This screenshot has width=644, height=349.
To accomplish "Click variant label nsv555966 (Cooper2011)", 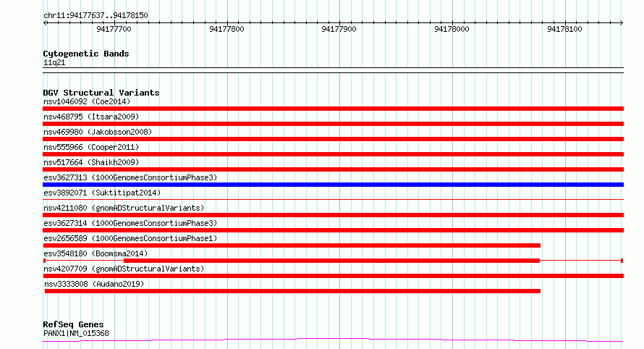I will coord(91,147).
